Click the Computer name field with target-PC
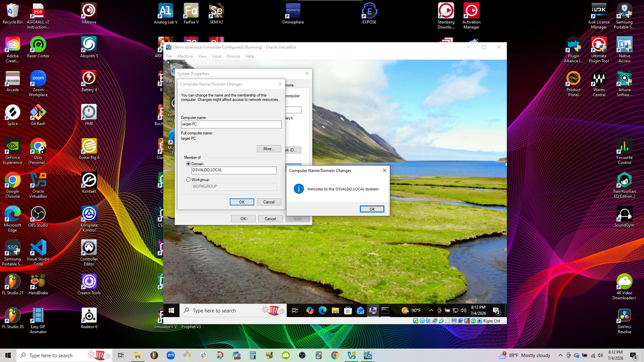 pyautogui.click(x=231, y=124)
